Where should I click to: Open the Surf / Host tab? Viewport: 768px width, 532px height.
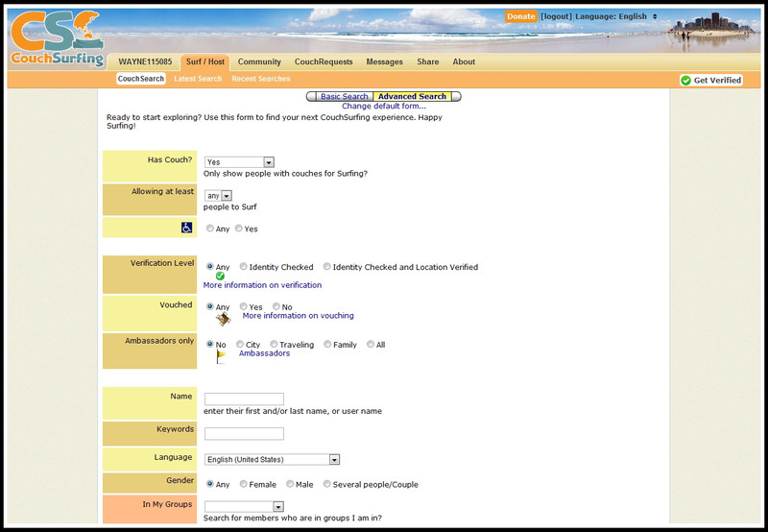coord(205,61)
